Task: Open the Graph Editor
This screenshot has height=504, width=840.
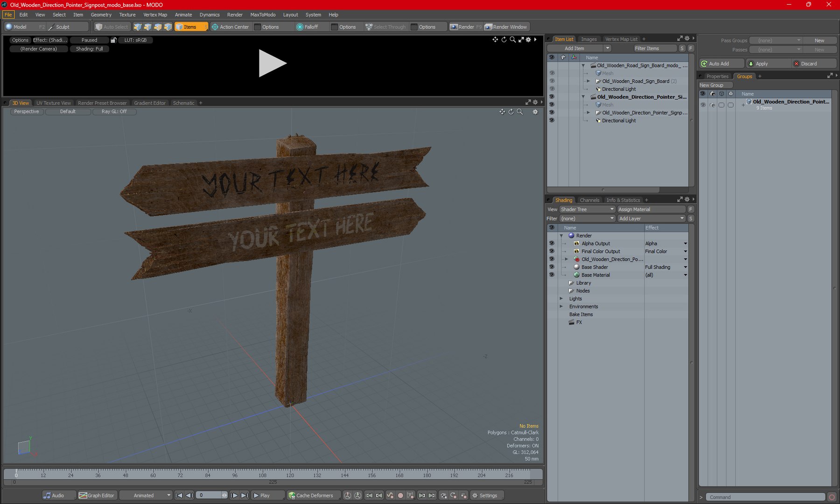Action: click(x=97, y=496)
